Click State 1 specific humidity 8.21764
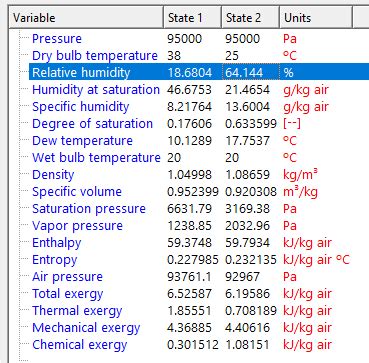 [x=189, y=107]
